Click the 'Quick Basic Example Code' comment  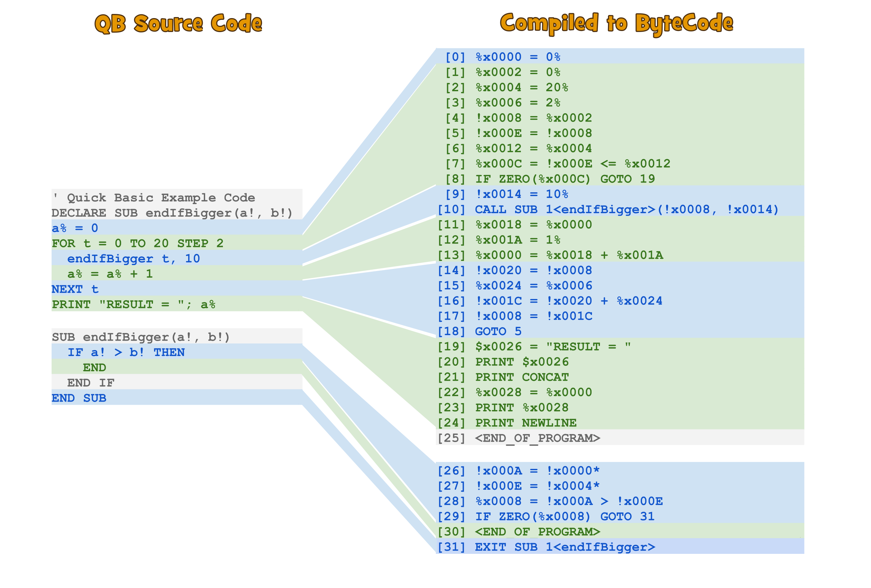click(x=154, y=198)
